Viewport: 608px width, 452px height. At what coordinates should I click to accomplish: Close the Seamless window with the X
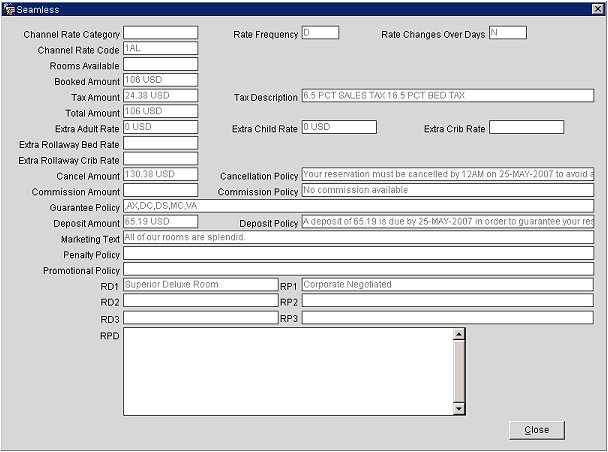coord(595,9)
